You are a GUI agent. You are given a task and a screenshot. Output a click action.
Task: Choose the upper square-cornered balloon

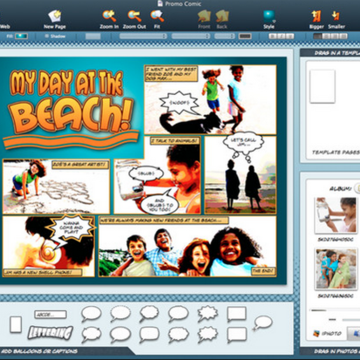237,314
